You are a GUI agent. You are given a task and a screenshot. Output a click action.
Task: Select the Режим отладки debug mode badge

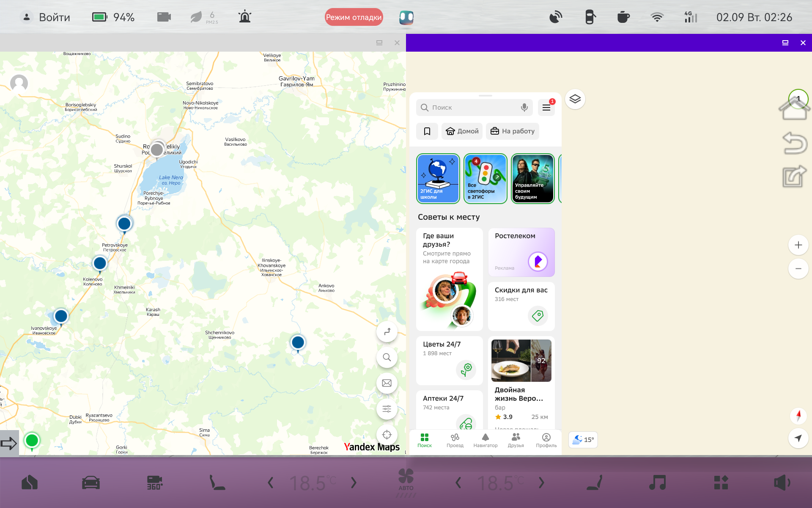coord(354,17)
